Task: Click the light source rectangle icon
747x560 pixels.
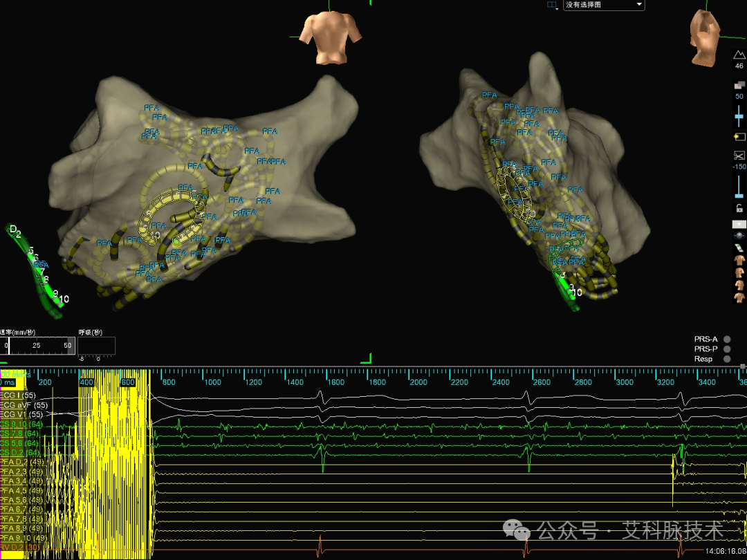Action: coord(739,137)
